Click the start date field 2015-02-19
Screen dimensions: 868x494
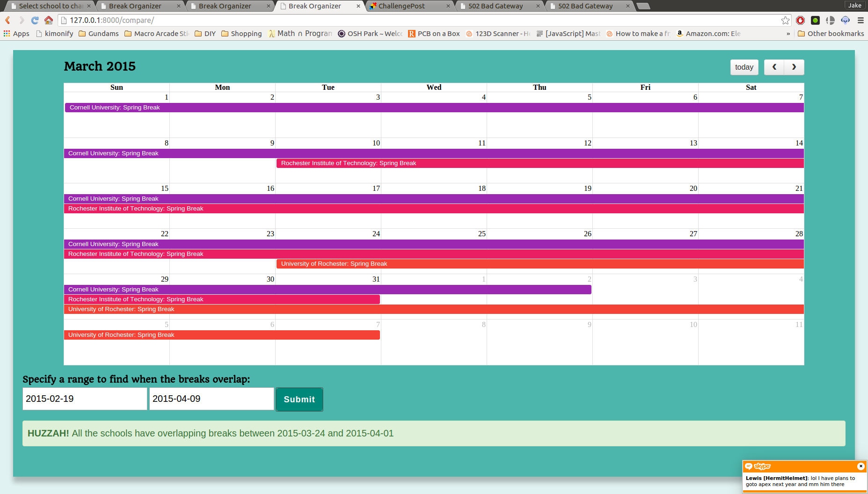coord(85,399)
